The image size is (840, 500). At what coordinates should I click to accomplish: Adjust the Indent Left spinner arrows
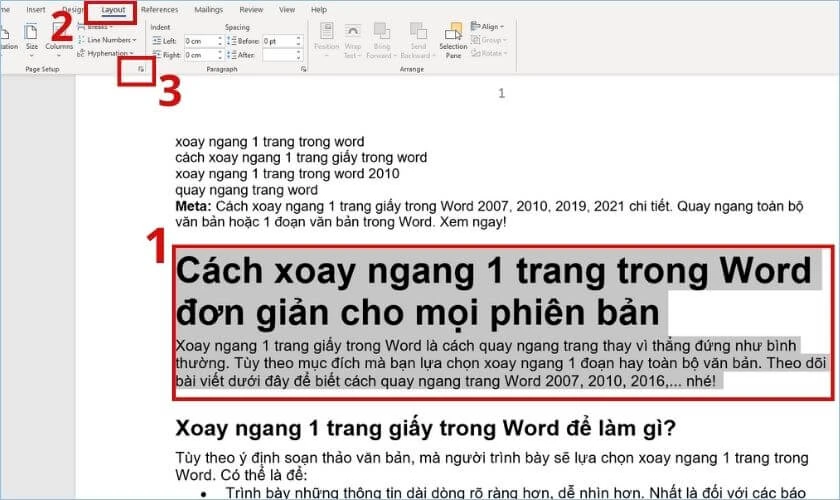(x=220, y=41)
